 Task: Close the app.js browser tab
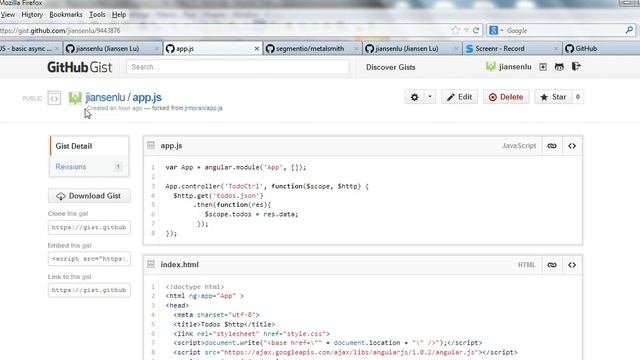tap(257, 49)
